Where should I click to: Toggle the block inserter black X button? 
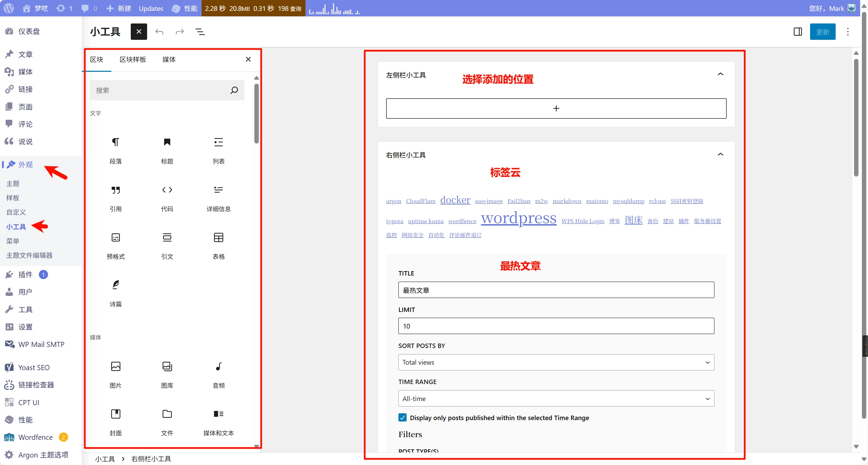139,32
